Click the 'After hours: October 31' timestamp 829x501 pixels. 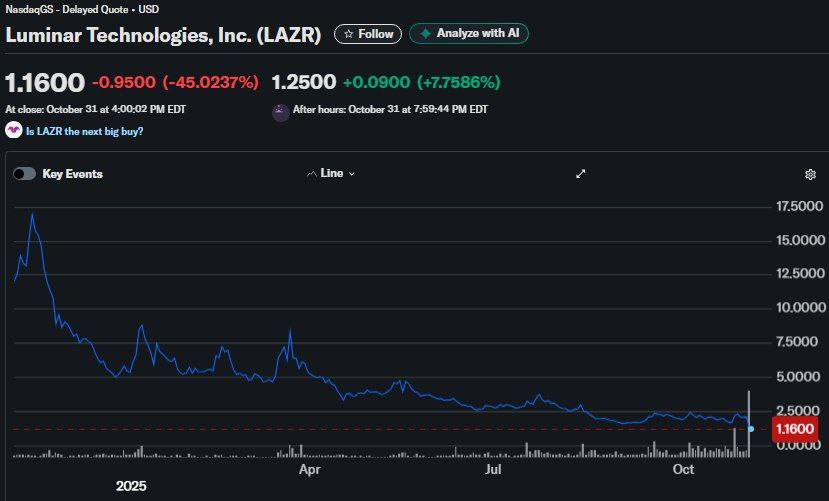pos(390,109)
